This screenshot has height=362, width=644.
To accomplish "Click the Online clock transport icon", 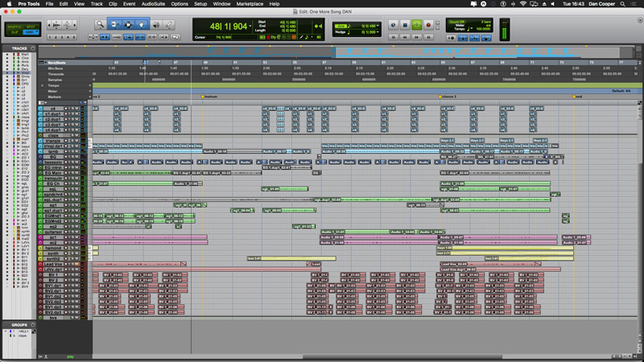I will point(393,25).
